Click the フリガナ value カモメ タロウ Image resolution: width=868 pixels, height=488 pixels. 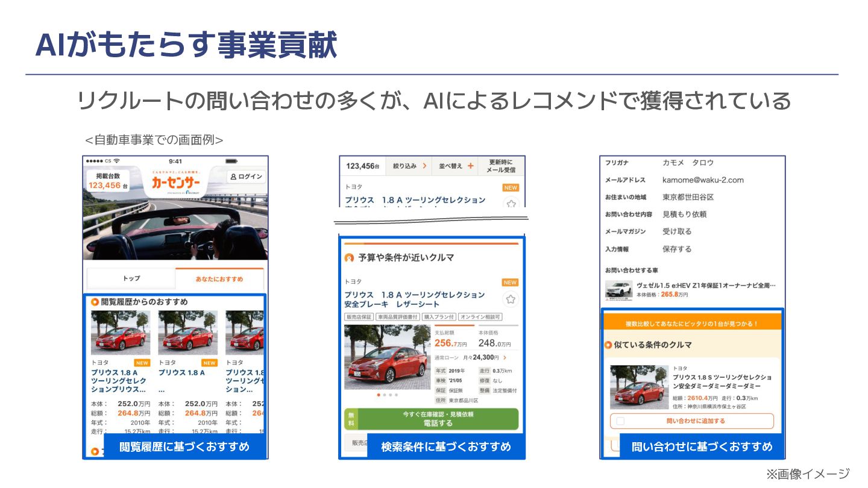click(688, 163)
